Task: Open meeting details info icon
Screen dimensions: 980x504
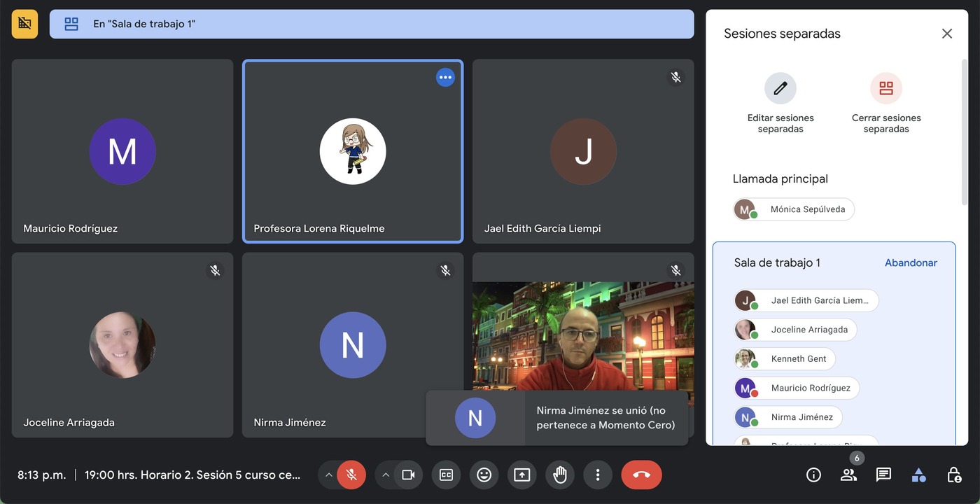Action: [813, 475]
